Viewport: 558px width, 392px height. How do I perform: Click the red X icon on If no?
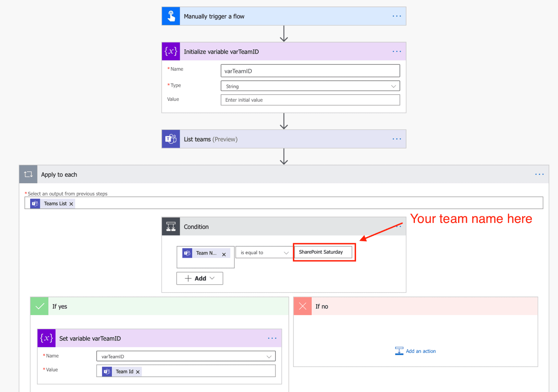pyautogui.click(x=302, y=306)
